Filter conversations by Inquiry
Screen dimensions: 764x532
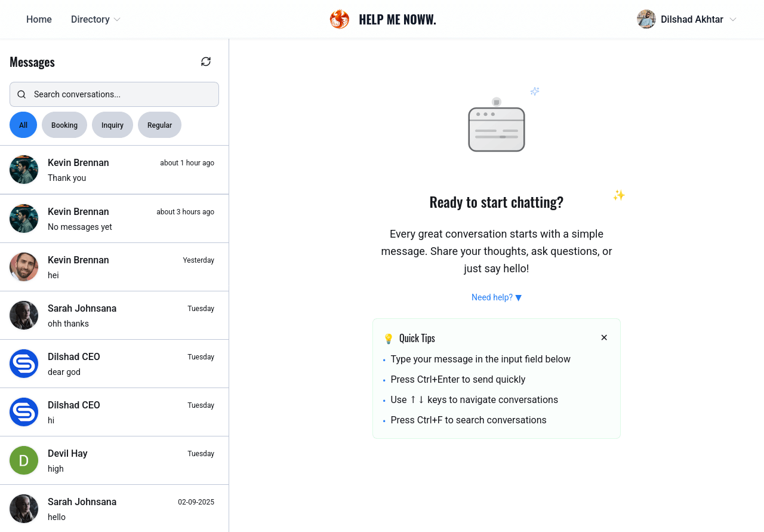tap(112, 125)
